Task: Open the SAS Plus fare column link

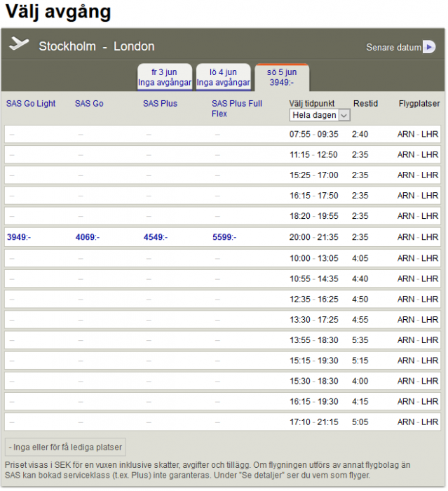Action: 160,104
